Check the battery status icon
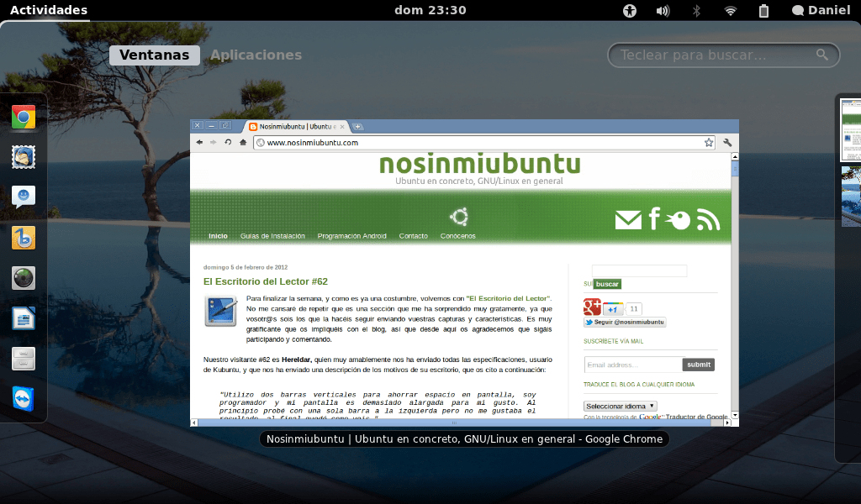861x504 pixels. [x=763, y=10]
